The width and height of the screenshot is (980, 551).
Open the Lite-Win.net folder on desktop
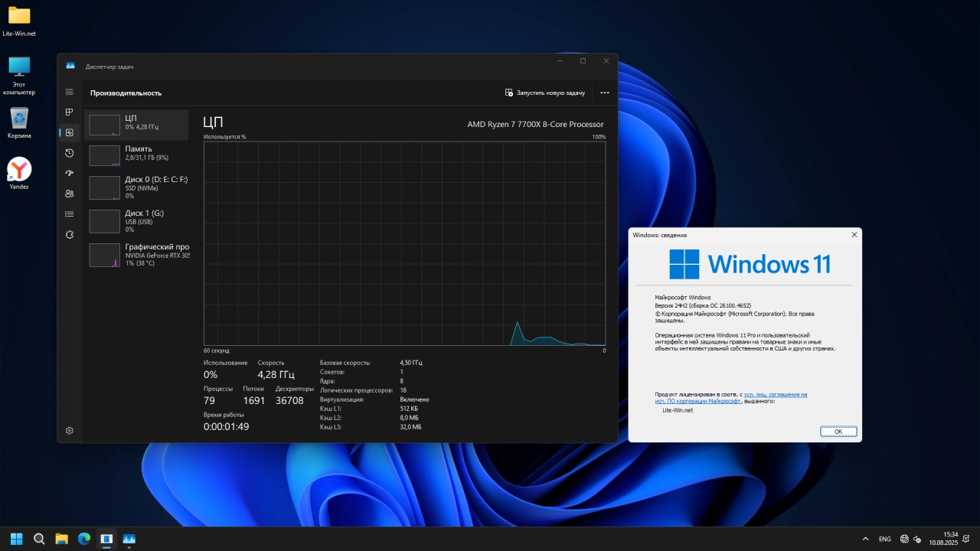pos(19,21)
